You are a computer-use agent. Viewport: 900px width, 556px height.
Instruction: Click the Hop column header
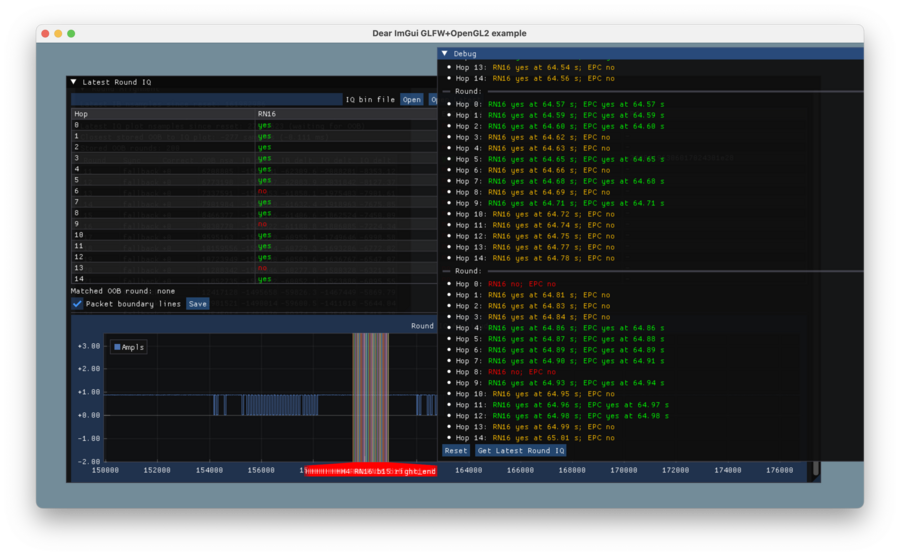pyautogui.click(x=81, y=114)
